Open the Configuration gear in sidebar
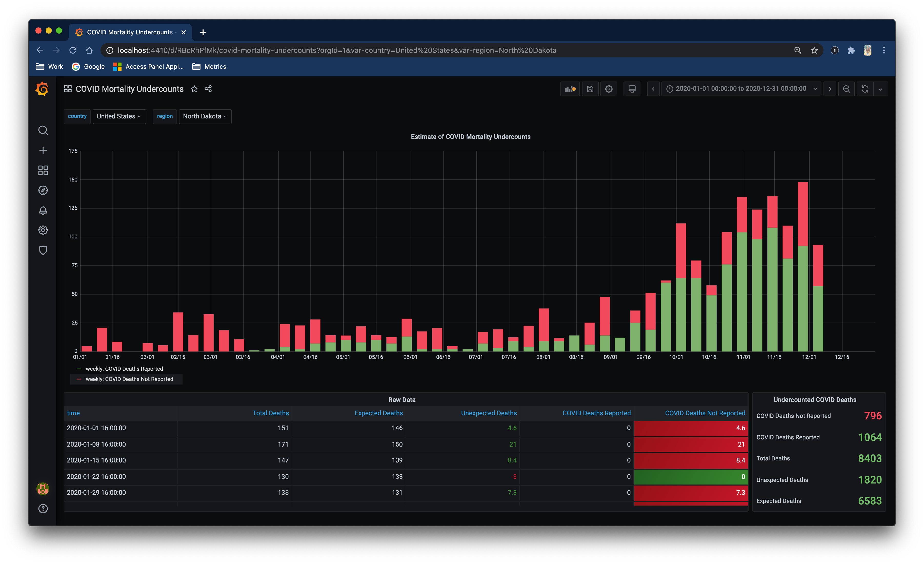924x564 pixels. [x=43, y=230]
